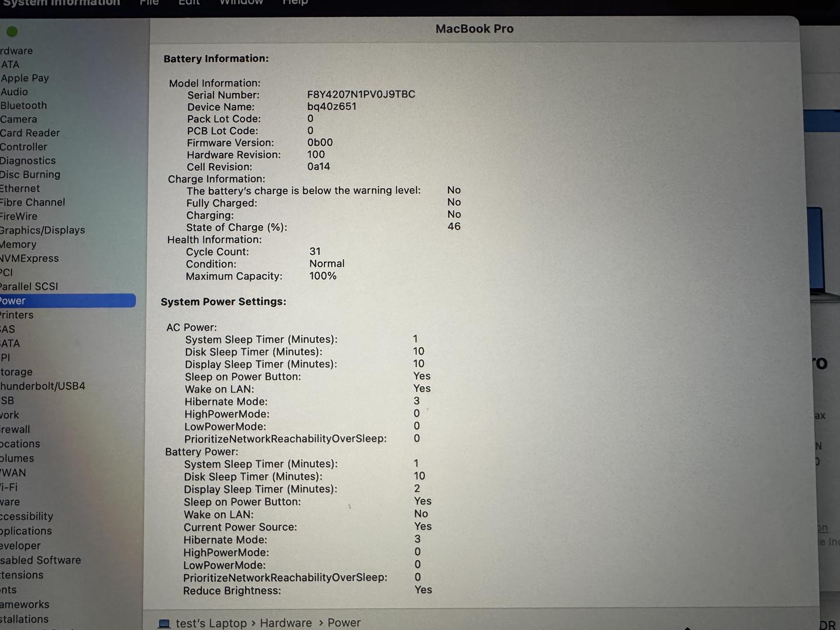Select Bluetooth in the sidebar

(x=23, y=106)
